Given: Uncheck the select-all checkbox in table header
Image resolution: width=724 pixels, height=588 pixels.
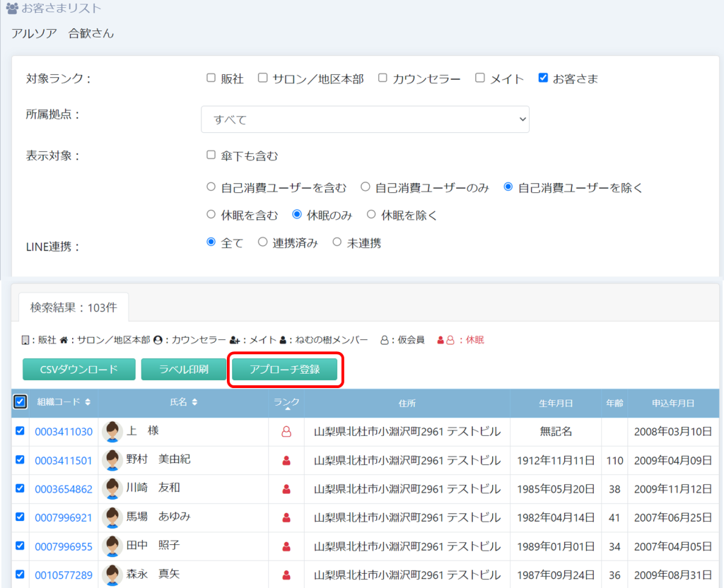Looking at the screenshot, I should tap(20, 402).
